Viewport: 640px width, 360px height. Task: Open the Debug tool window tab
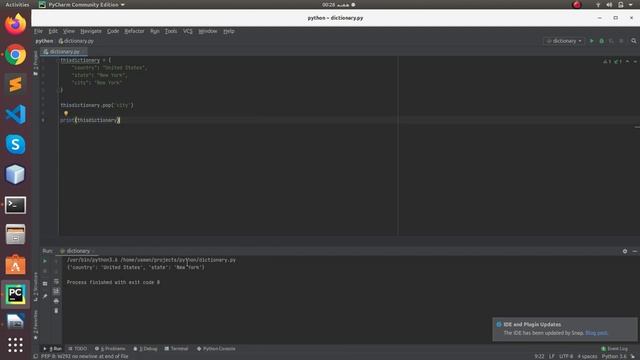[145, 349]
